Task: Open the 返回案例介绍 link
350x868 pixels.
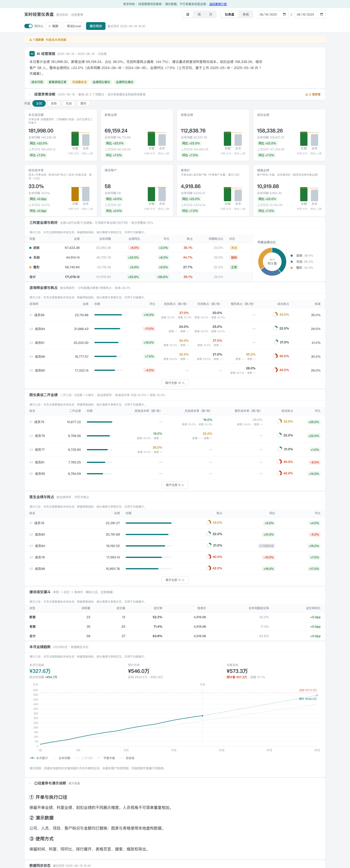Action: click(218, 4)
